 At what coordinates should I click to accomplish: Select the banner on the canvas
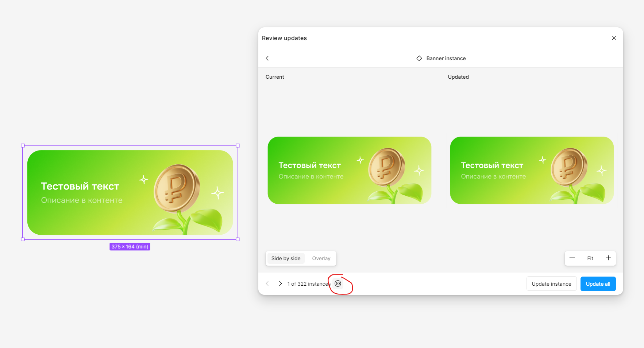pyautogui.click(x=130, y=192)
